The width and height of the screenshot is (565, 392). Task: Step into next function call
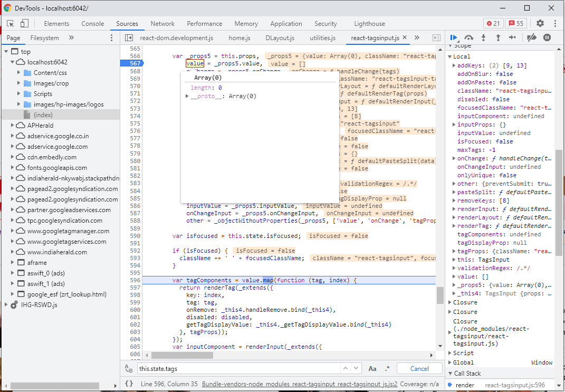pyautogui.click(x=484, y=37)
